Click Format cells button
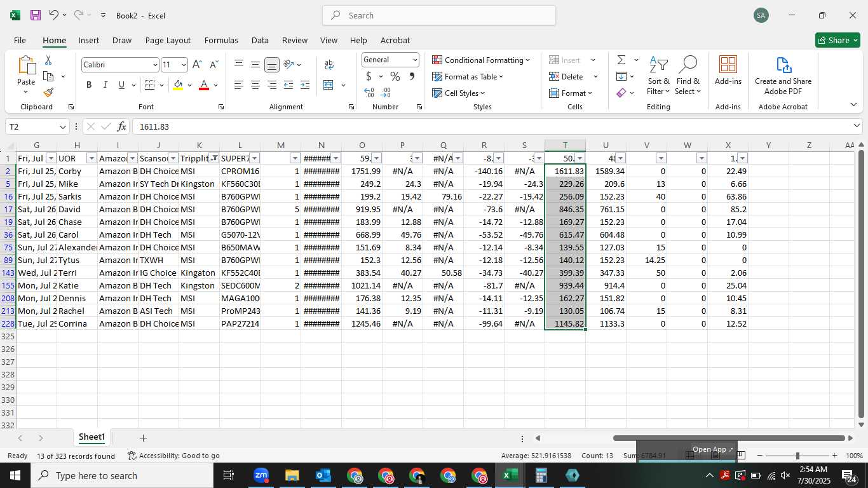The width and height of the screenshot is (868, 488). click(x=571, y=93)
